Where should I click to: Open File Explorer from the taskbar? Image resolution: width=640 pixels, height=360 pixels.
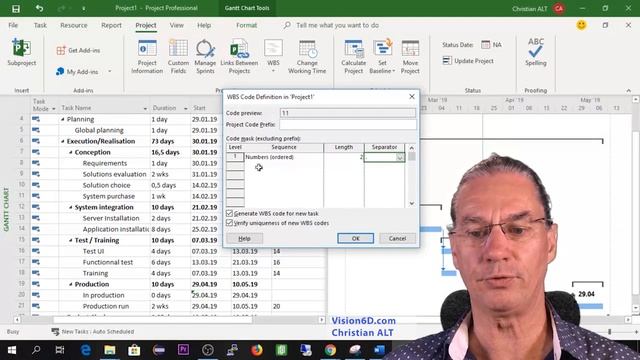[x=109, y=350]
